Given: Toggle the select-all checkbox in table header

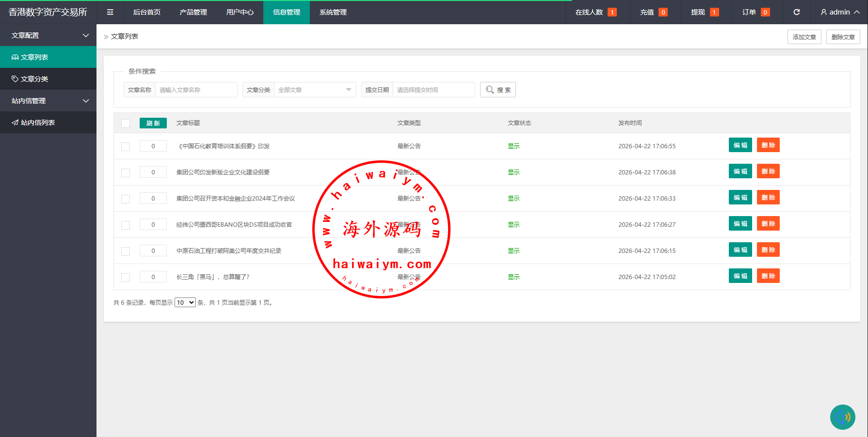Looking at the screenshot, I should tap(126, 124).
